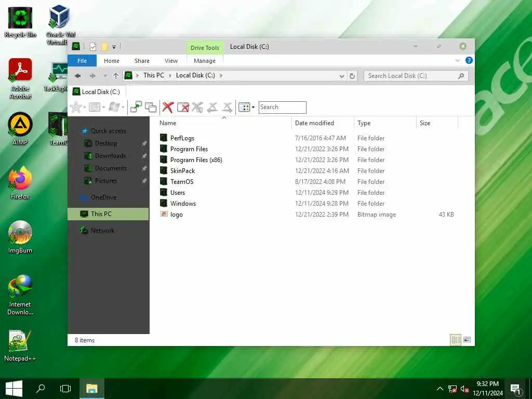Click the toolbar Search filter field
The height and width of the screenshot is (399, 532).
click(x=282, y=107)
